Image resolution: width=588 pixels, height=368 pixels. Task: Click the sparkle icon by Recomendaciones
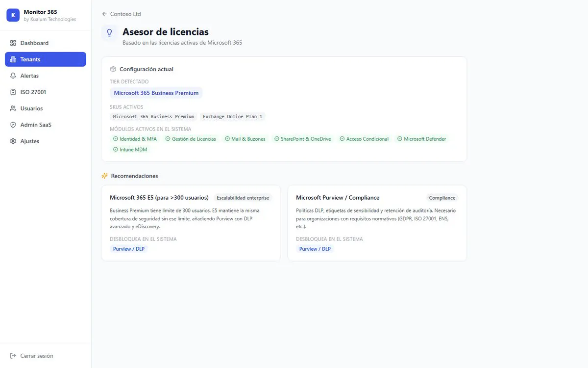[104, 176]
